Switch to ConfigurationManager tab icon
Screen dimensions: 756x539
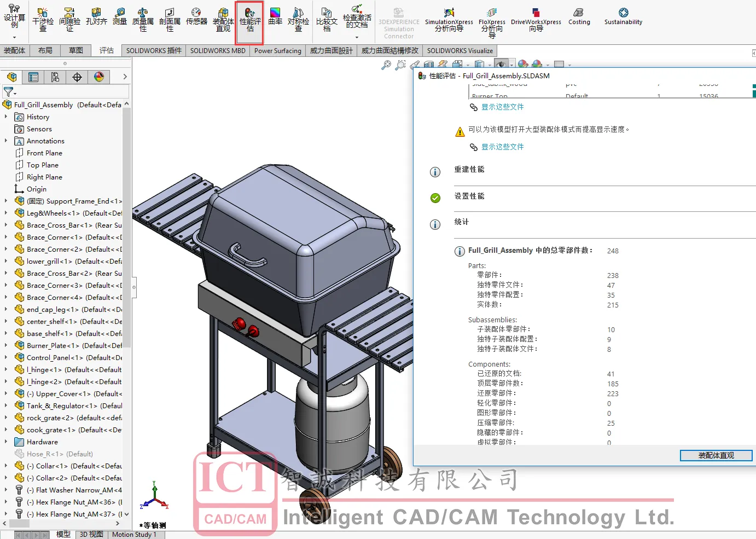coord(55,77)
